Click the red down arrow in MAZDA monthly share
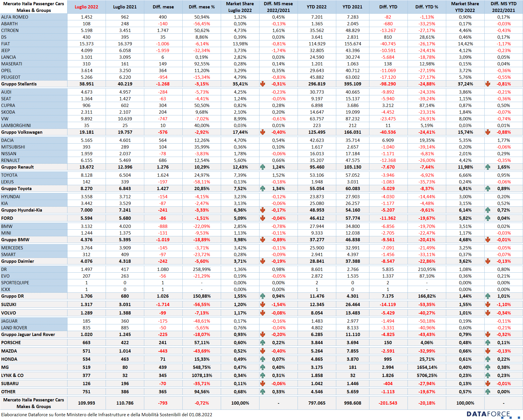The image size is (523, 420). [x=263, y=351]
